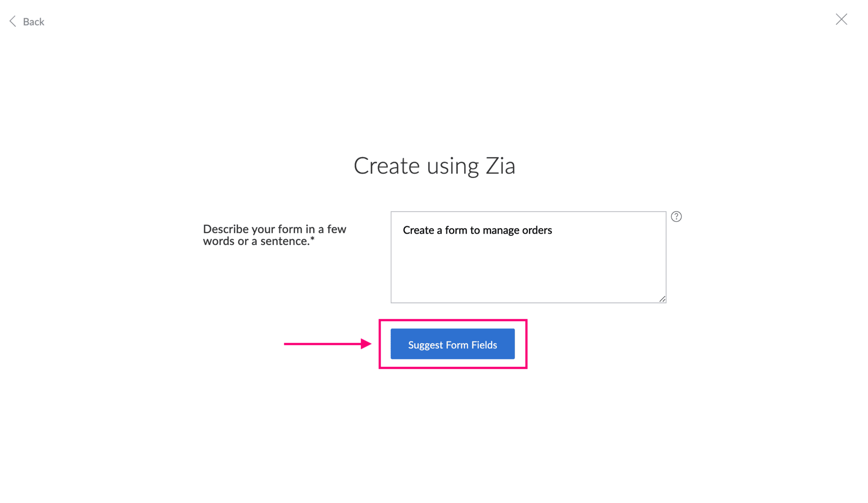Click the word 'Create' in the text area
The height and width of the screenshot is (503, 868).
(x=418, y=230)
